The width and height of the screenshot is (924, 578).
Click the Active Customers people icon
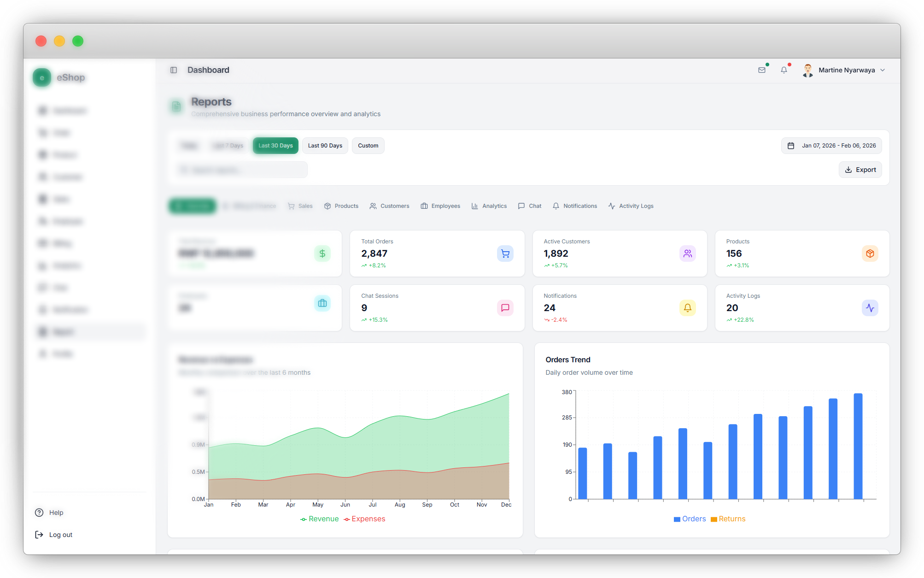click(x=687, y=254)
